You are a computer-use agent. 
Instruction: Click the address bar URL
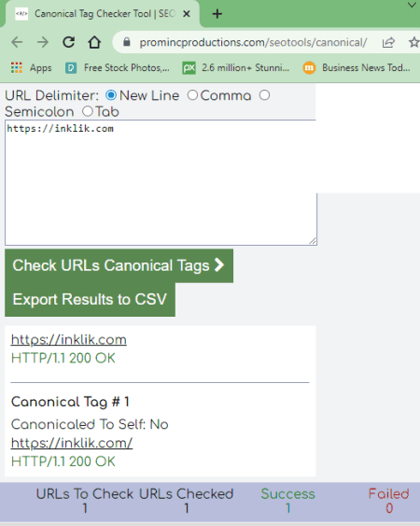click(253, 43)
